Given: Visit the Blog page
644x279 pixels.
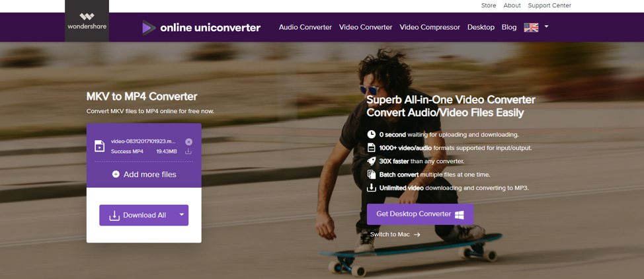Looking at the screenshot, I should pyautogui.click(x=509, y=27).
